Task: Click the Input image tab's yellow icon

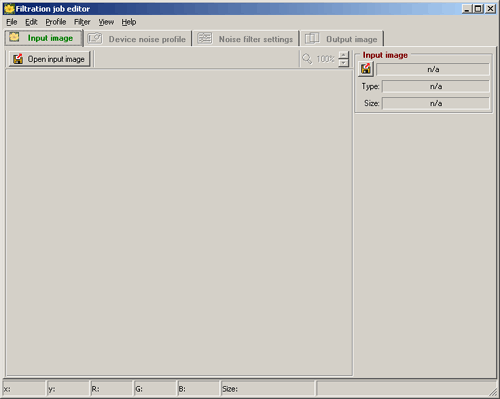Action: (x=14, y=37)
